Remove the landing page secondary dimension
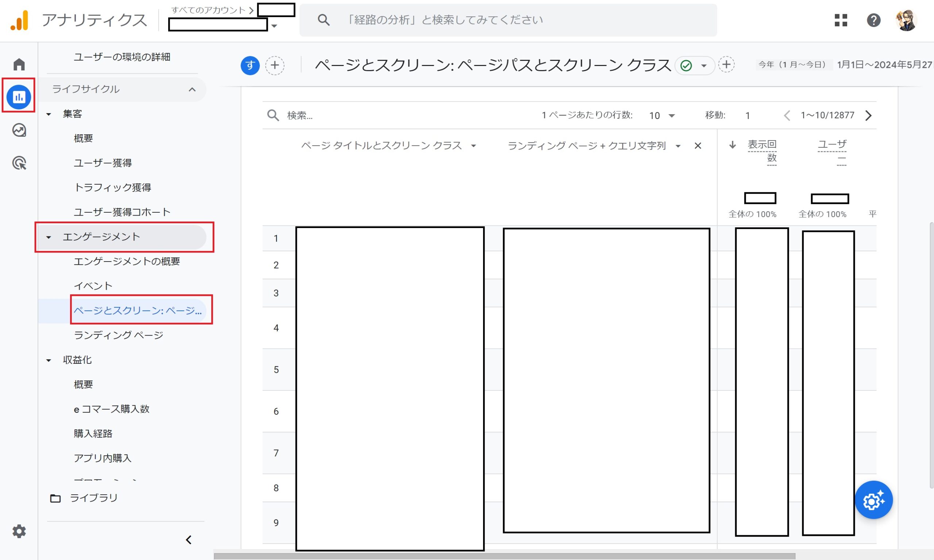Viewport: 934px width, 560px height. (698, 146)
